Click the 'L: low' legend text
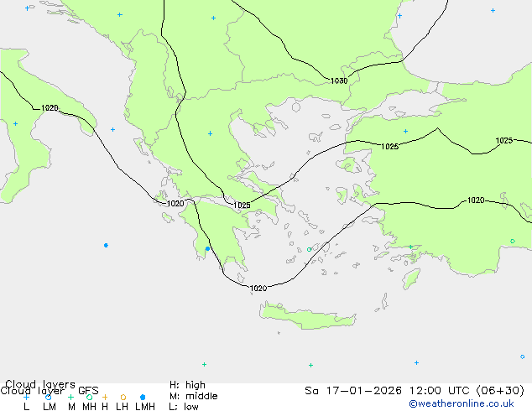 (184, 407)
